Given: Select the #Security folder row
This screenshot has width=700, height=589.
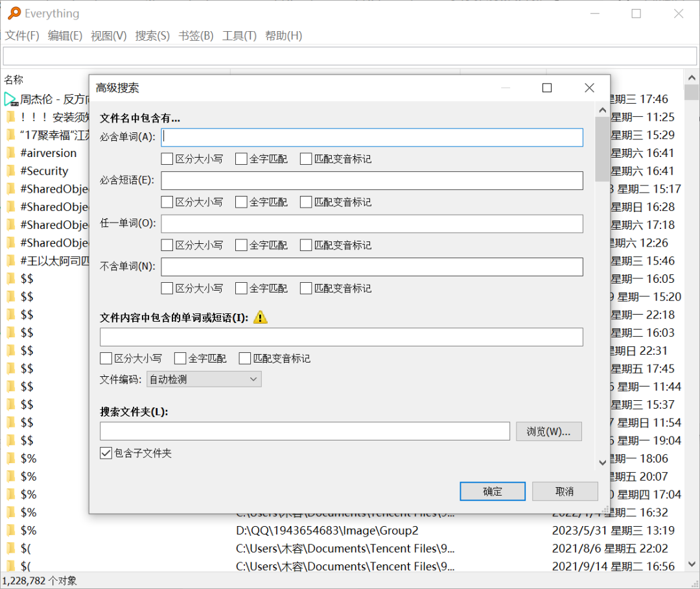Looking at the screenshot, I should click(44, 171).
